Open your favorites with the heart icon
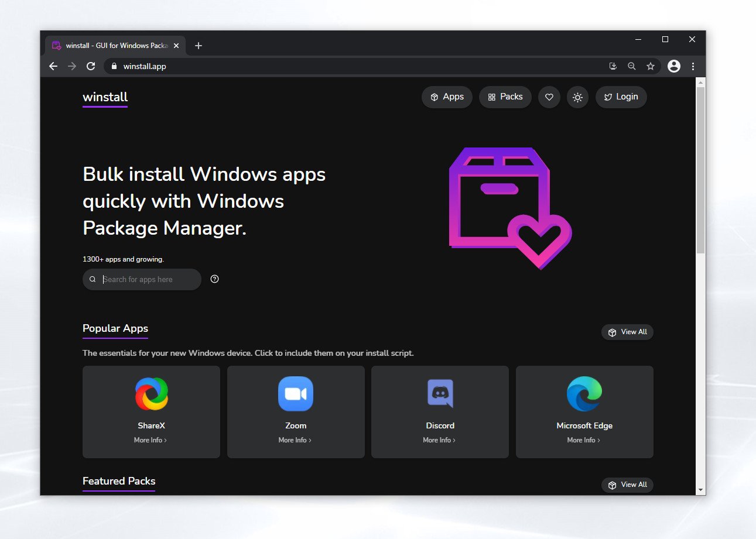 (x=549, y=97)
